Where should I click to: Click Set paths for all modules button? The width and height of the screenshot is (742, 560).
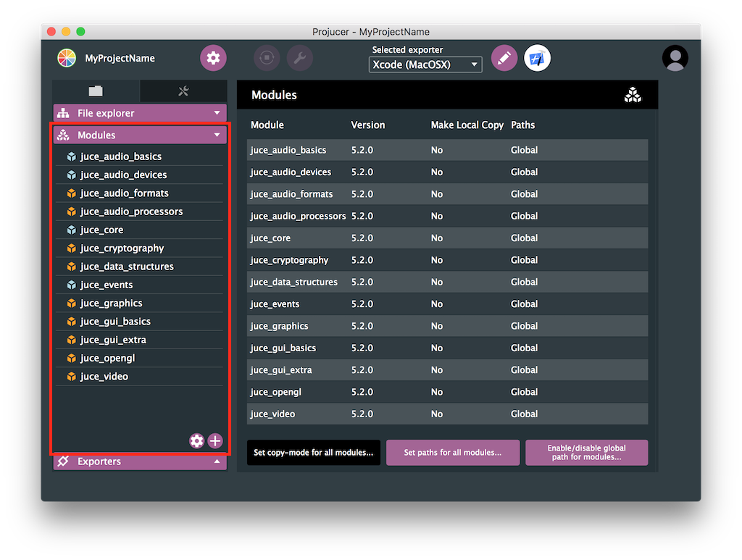[x=453, y=453]
